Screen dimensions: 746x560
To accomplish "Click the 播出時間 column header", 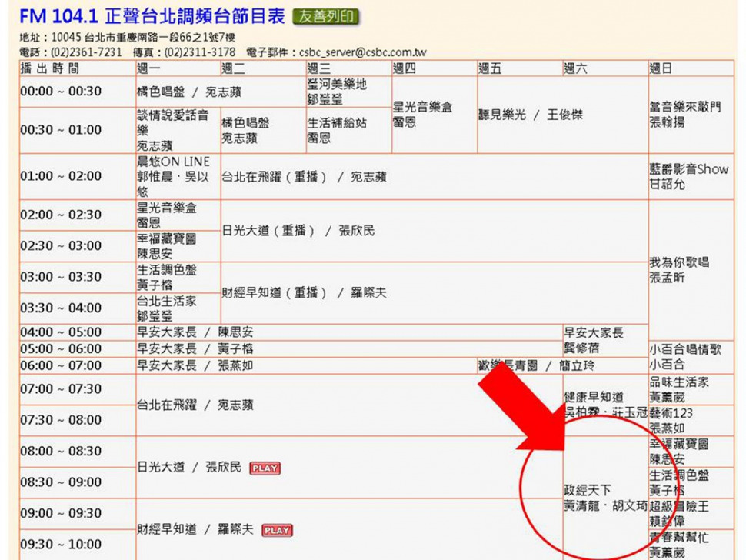I will [x=78, y=68].
